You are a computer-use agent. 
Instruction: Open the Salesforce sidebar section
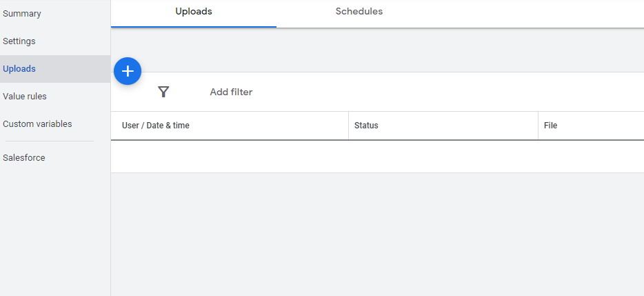point(24,158)
